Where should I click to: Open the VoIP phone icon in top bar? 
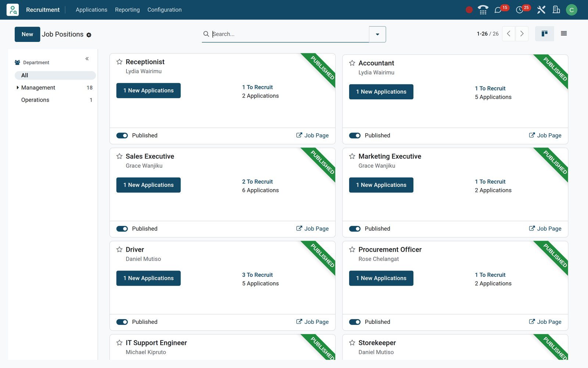[x=483, y=10]
